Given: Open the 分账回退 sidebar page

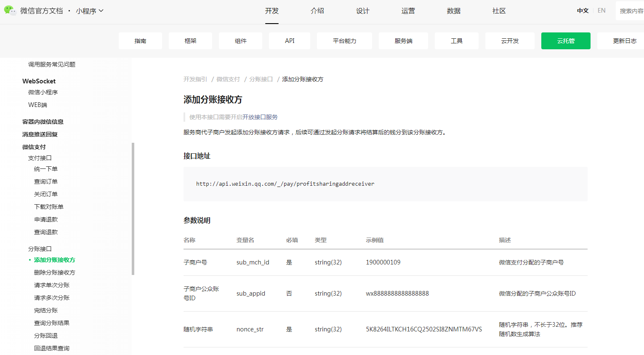Looking at the screenshot, I should point(46,336).
